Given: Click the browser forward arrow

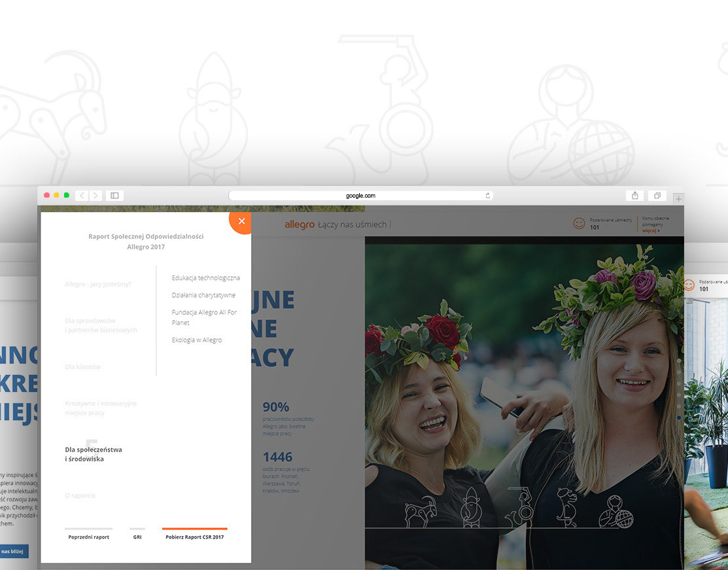Looking at the screenshot, I should [x=95, y=196].
